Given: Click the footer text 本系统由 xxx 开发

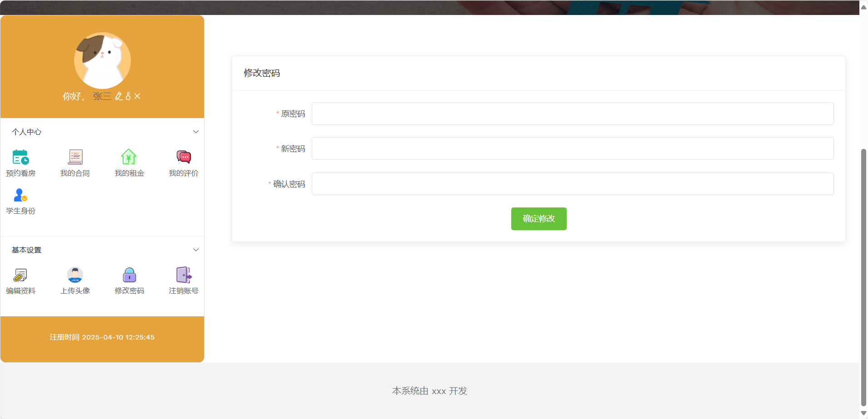Looking at the screenshot, I should click(429, 391).
